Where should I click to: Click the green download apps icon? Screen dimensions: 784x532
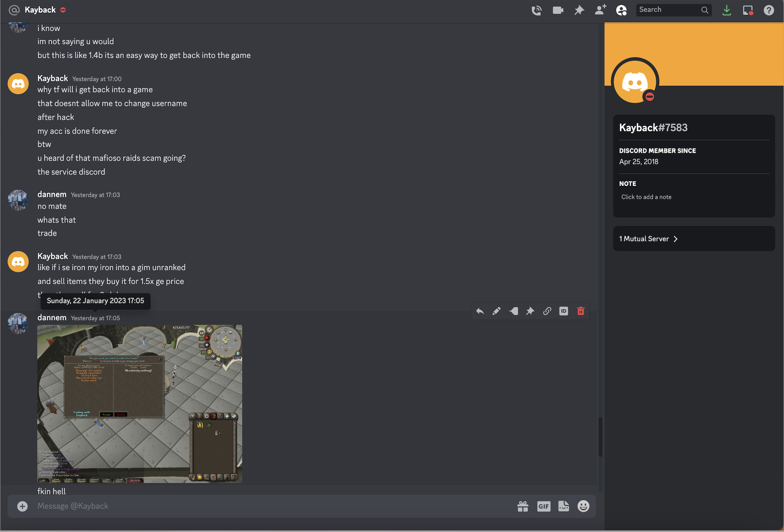click(x=727, y=10)
